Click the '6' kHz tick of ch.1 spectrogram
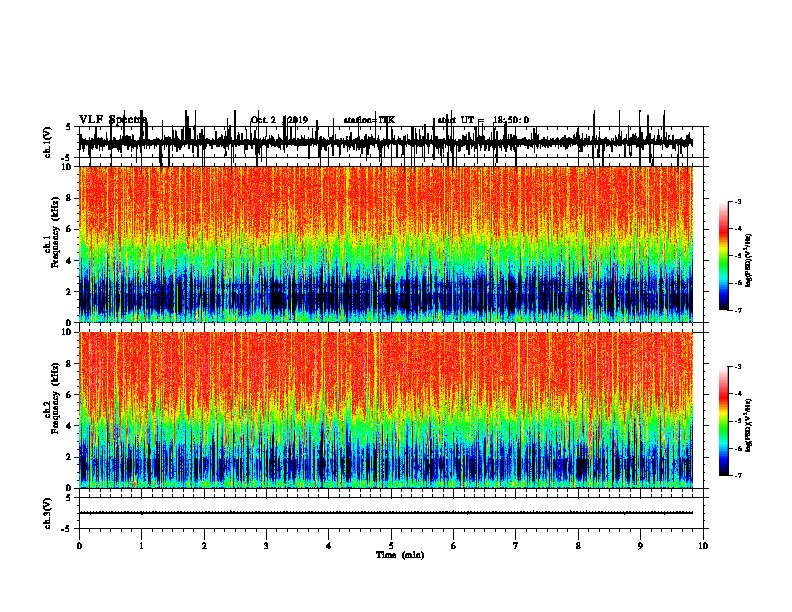Screen dimensions: 792x612 (x=70, y=230)
